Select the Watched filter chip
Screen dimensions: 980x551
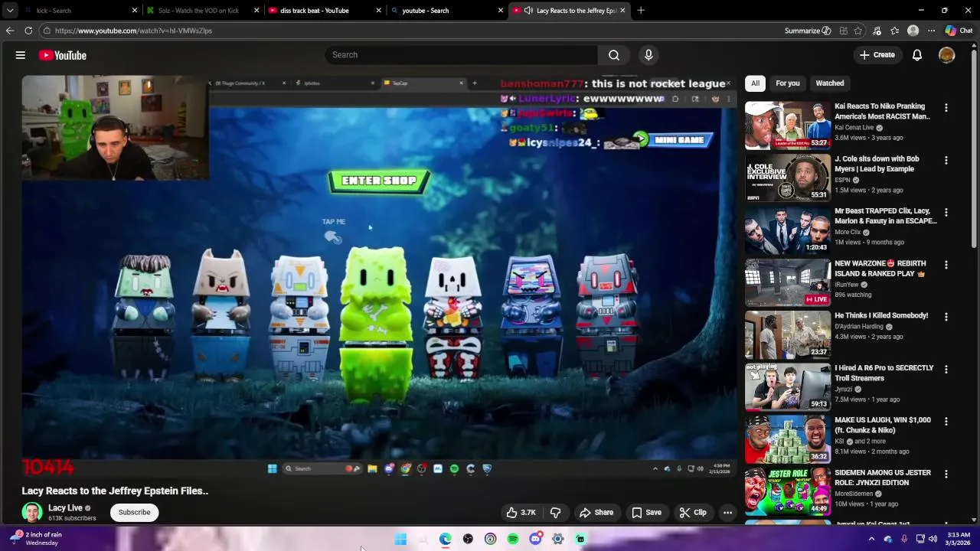[x=829, y=83]
